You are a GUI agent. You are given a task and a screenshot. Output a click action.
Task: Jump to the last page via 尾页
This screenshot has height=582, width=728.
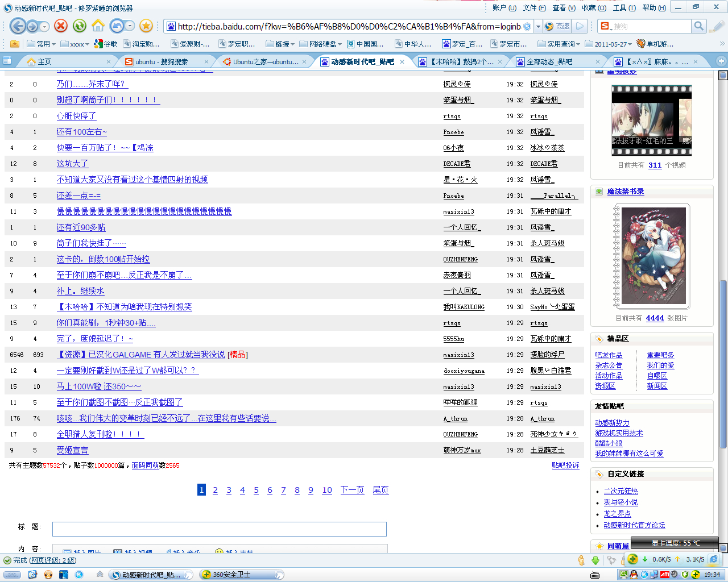[380, 490]
